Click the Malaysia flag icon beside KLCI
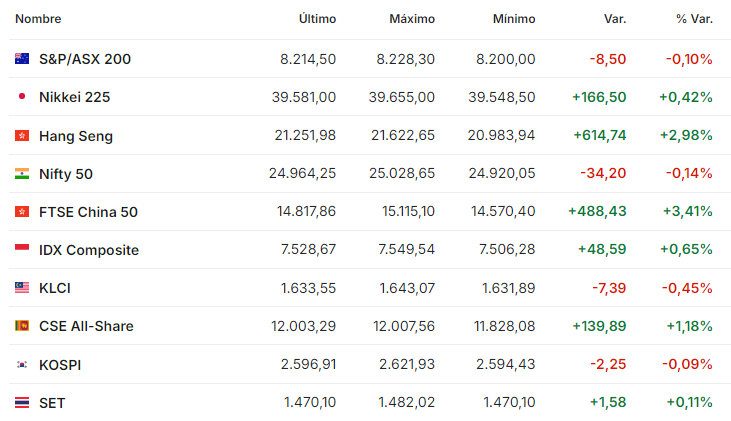731x421 pixels. coord(22,288)
